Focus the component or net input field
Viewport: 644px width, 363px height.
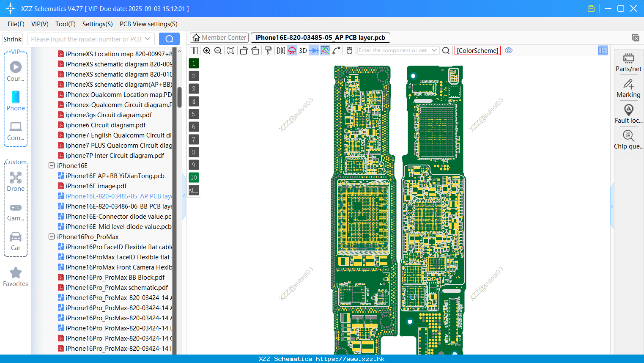pyautogui.click(x=394, y=50)
